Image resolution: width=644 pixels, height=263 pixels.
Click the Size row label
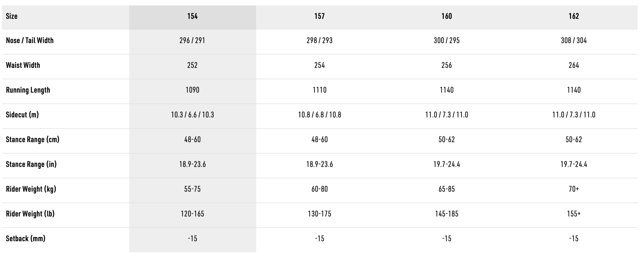click(12, 16)
